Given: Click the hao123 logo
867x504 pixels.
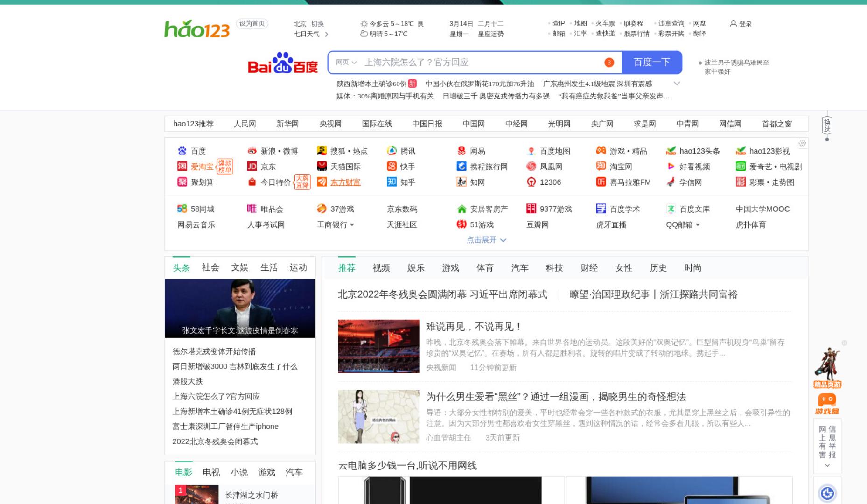Looking at the screenshot, I should pos(197,29).
